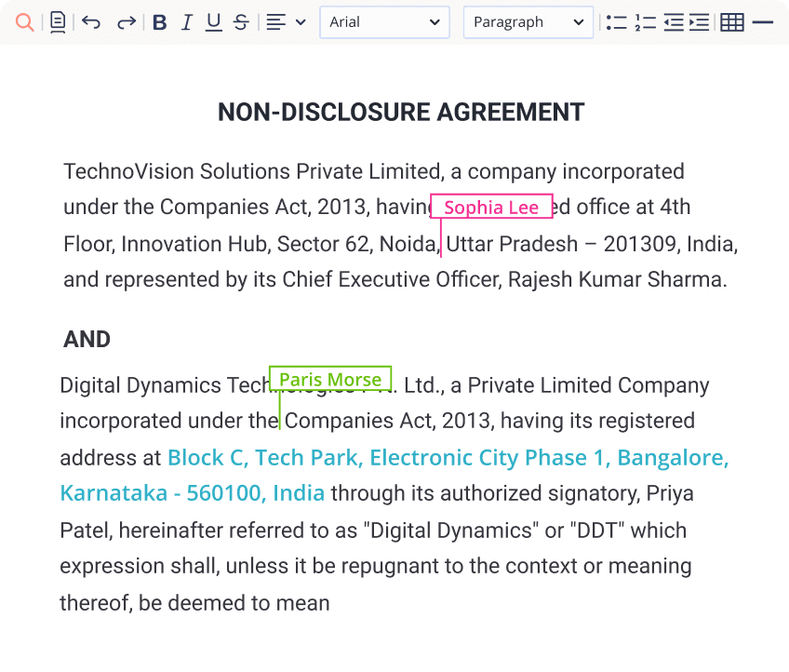Click the NON-DISCLOSURE AGREEMENT heading

click(x=401, y=113)
